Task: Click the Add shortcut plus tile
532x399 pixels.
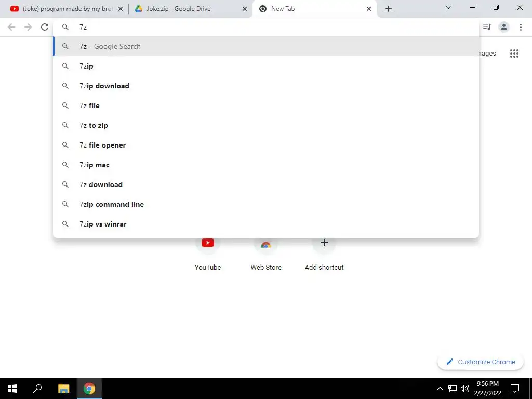Action: coord(324,254)
